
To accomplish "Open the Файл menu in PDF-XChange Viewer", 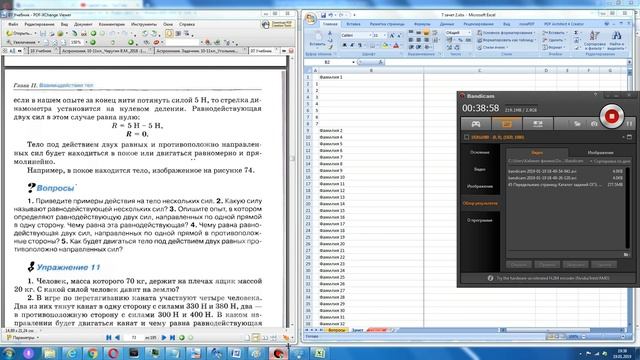I will click(x=13, y=24).
